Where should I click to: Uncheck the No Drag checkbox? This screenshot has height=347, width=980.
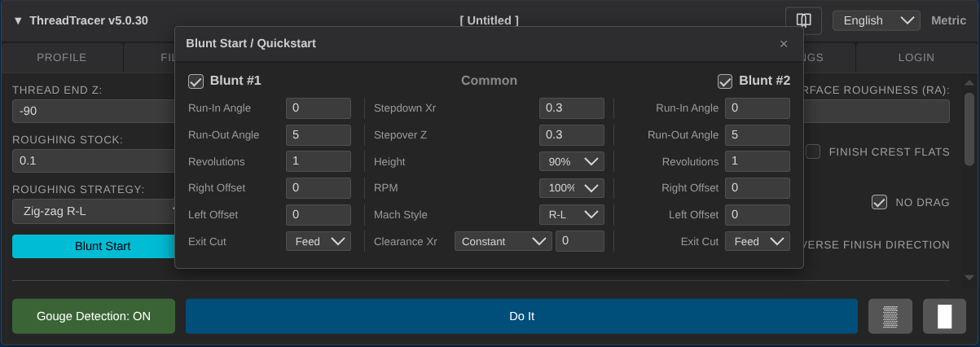pyautogui.click(x=879, y=202)
